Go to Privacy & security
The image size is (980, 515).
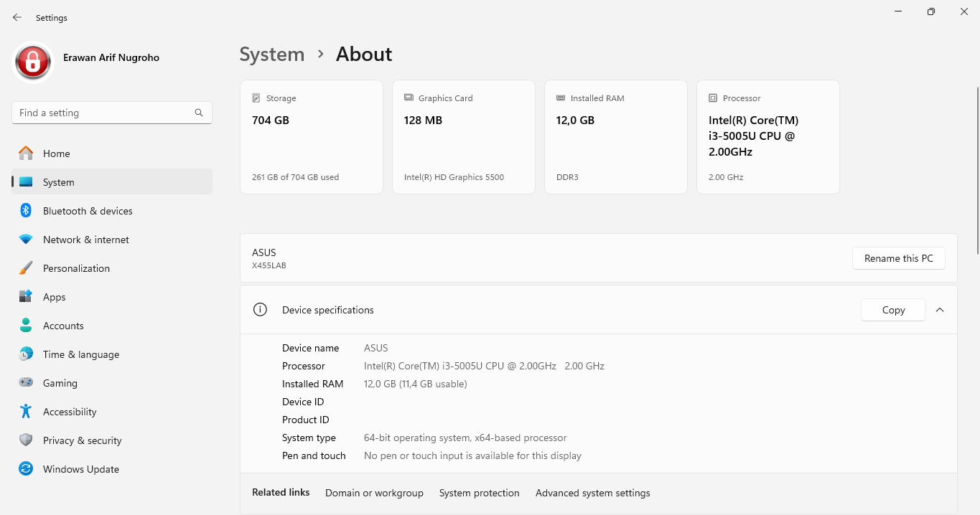coord(112,440)
